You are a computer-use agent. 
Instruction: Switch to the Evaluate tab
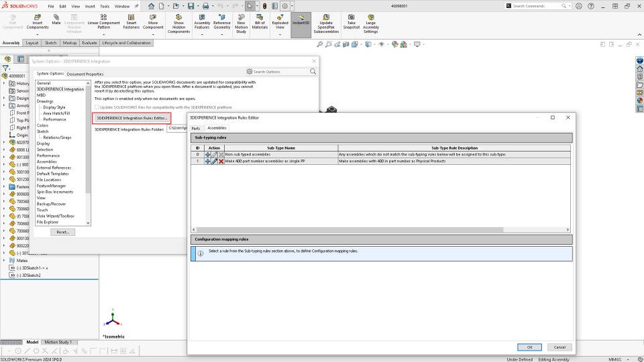[89, 43]
